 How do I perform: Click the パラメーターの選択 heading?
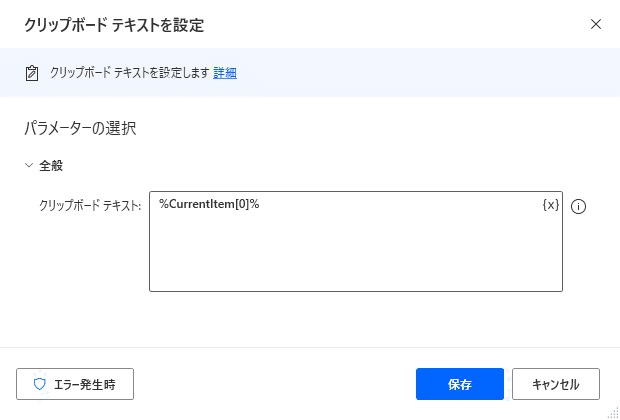coord(81,129)
